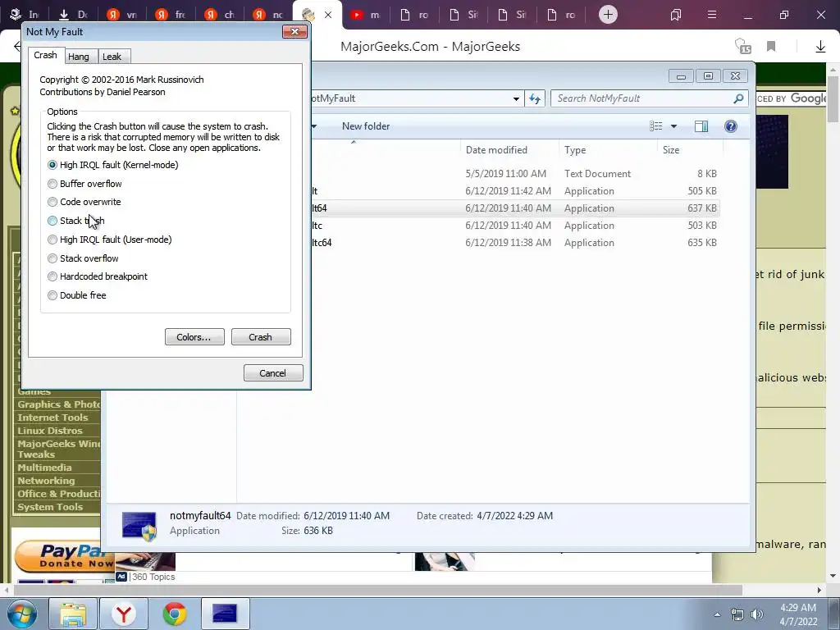
Task: Open the Crash tab
Action: point(46,55)
